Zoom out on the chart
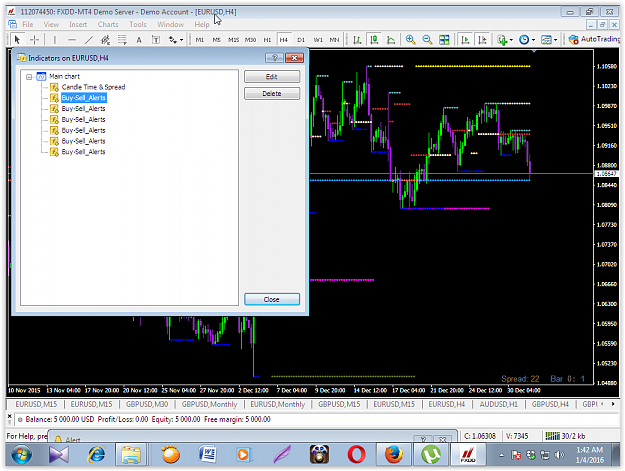Screen dimensions: 625x471 click(x=427, y=39)
